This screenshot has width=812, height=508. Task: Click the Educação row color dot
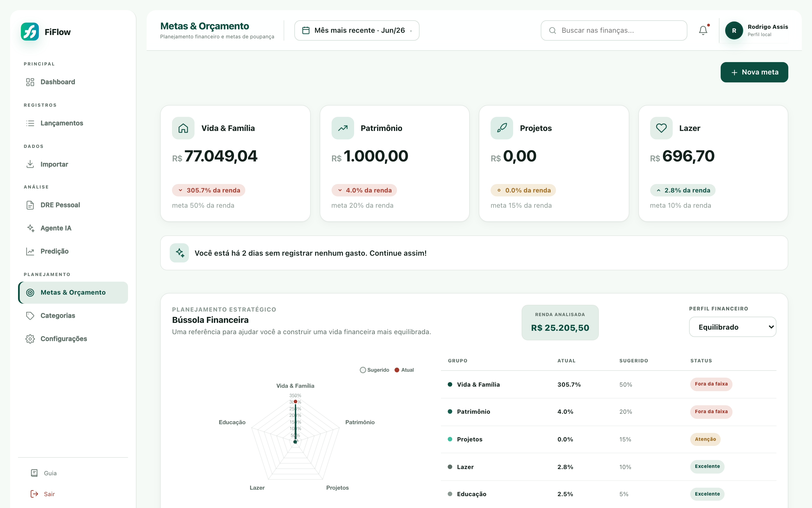[x=450, y=494]
